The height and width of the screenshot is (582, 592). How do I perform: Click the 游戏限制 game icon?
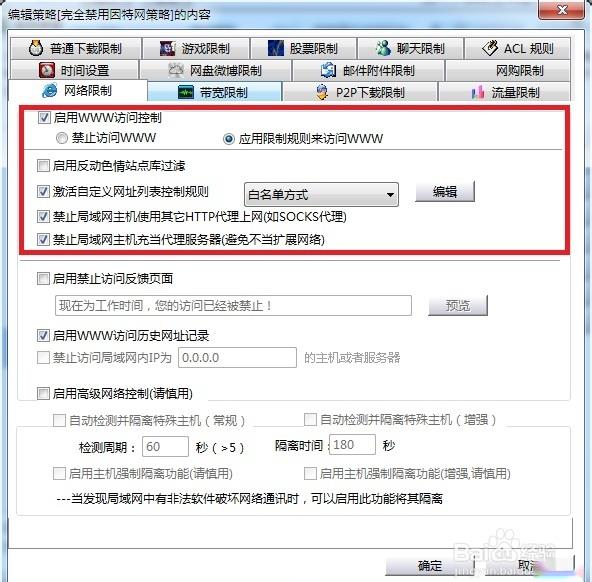168,49
